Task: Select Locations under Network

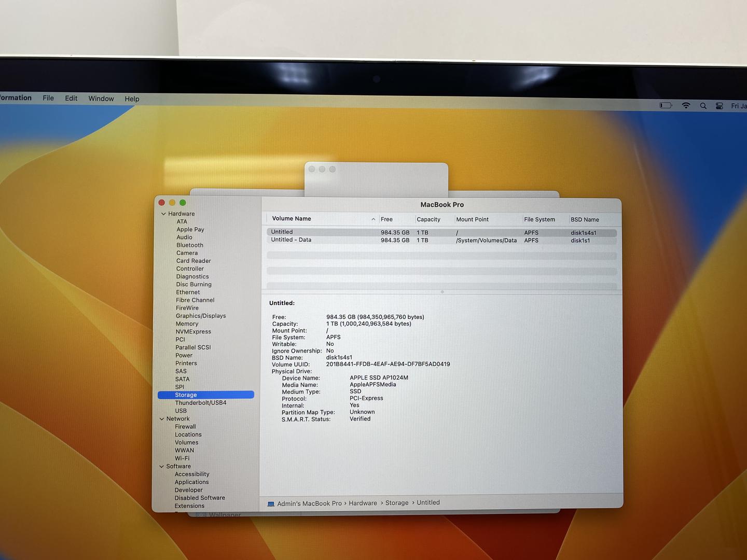Action: [188, 435]
